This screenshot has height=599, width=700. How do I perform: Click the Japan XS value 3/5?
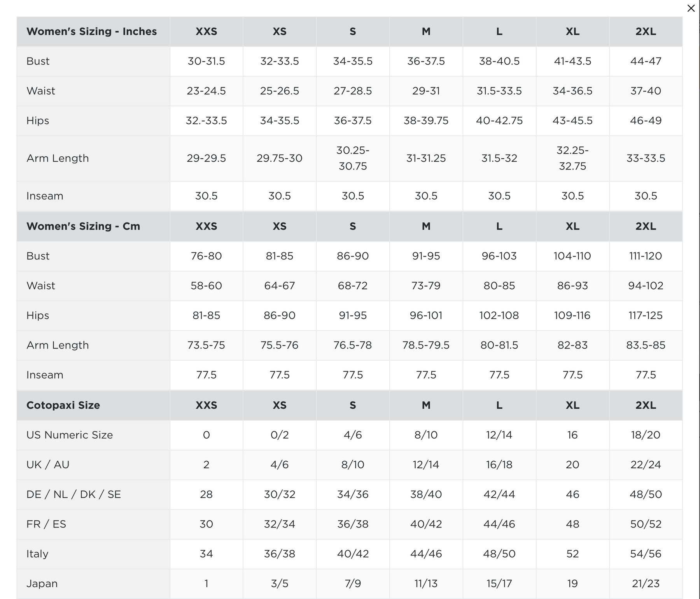(279, 583)
